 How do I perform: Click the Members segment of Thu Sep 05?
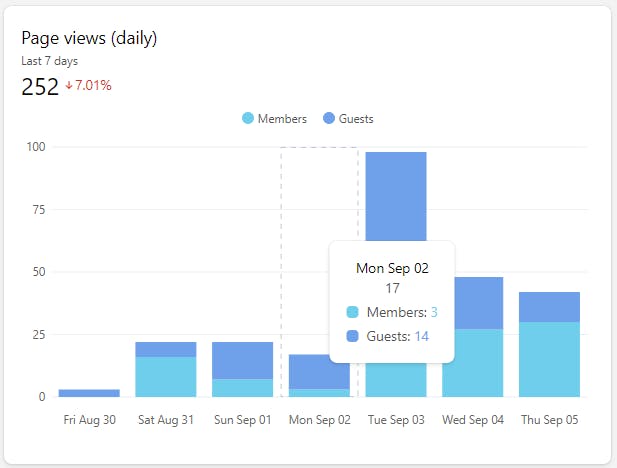(x=549, y=359)
